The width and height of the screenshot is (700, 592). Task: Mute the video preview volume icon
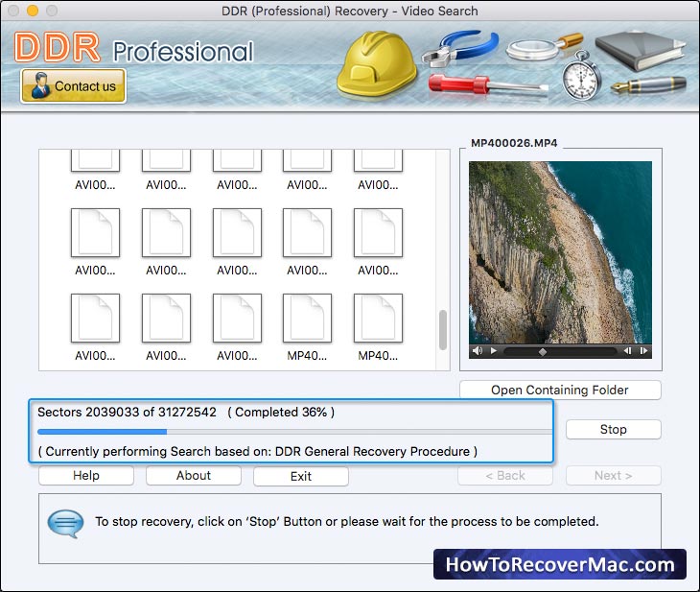(478, 351)
